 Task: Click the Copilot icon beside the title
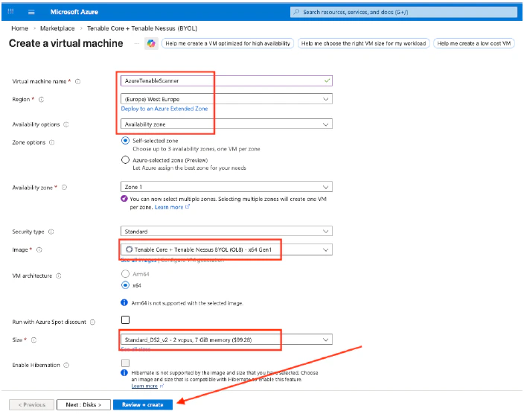coord(151,43)
